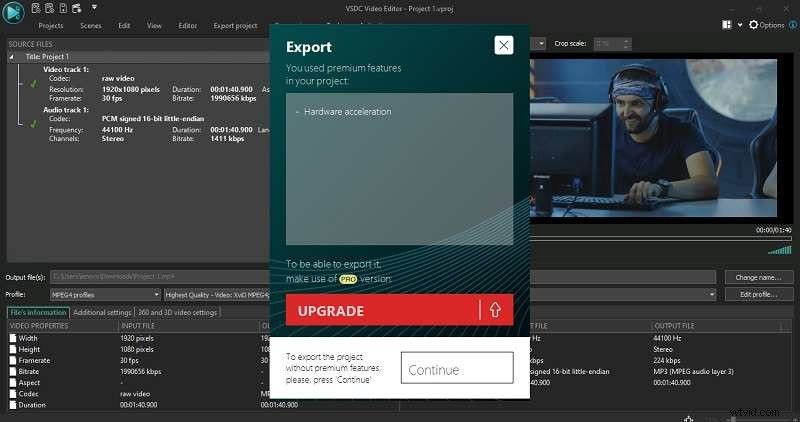Open Options with the gear icon
800x422 pixels.
(x=766, y=24)
